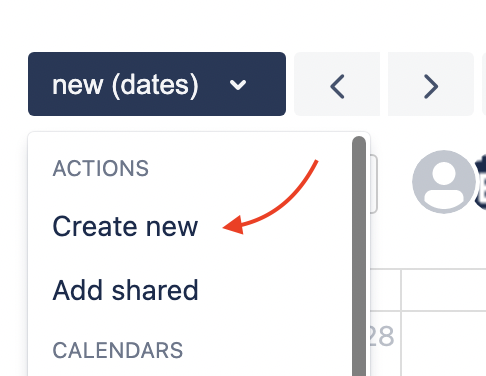Open the "new (dates)" calendar dropdown
Viewport: 486px width, 376px height.
point(157,84)
